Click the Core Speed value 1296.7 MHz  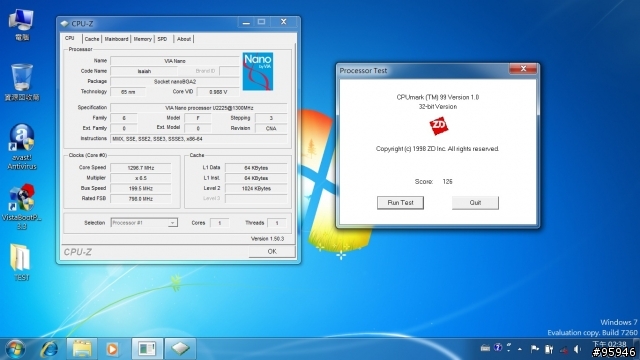pyautogui.click(x=141, y=168)
